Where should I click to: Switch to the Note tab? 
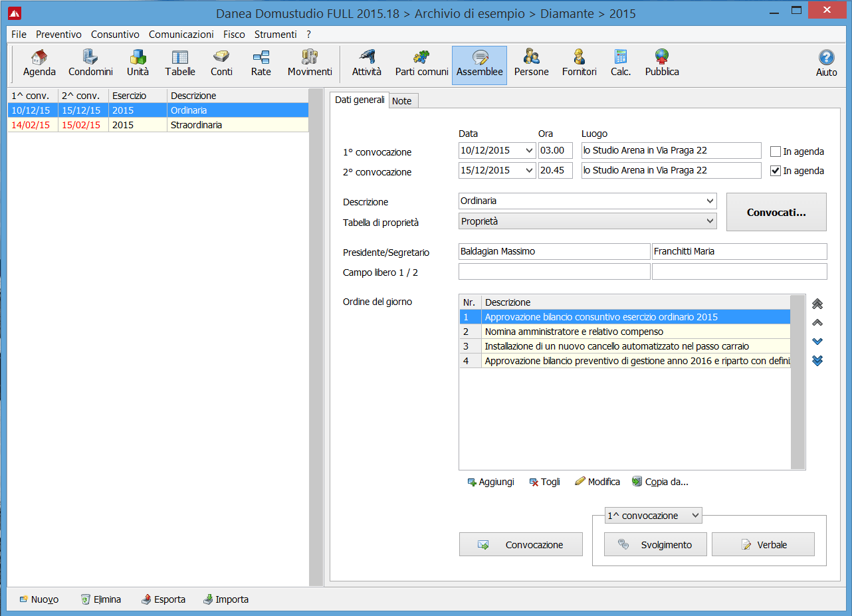click(x=402, y=101)
